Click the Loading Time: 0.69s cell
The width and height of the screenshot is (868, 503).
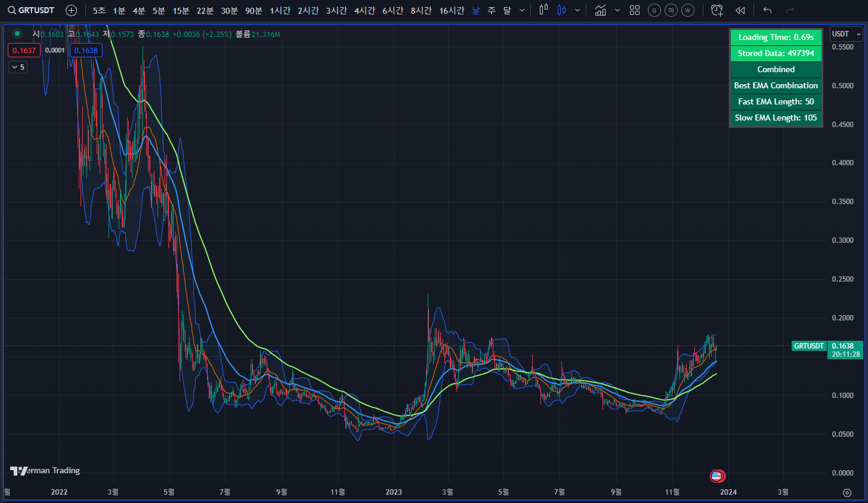pyautogui.click(x=776, y=37)
